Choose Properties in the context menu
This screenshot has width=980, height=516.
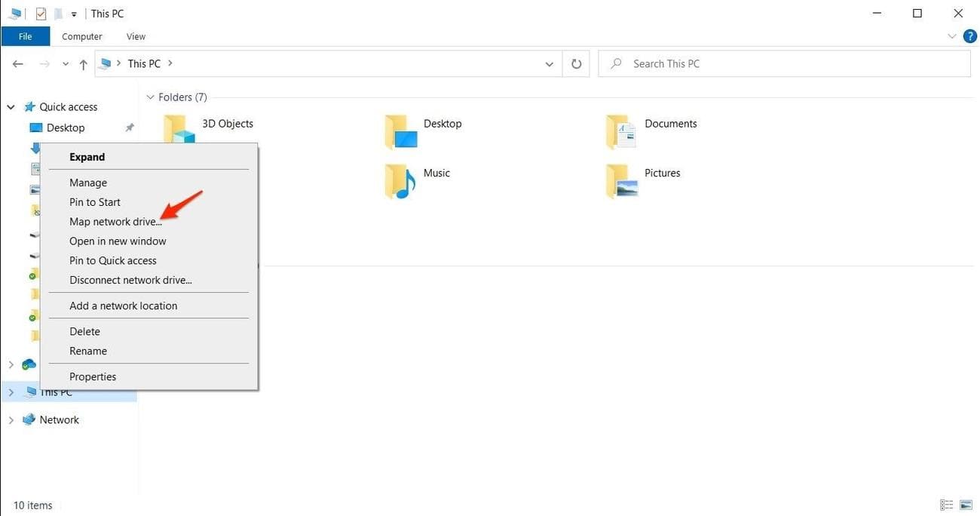92,376
